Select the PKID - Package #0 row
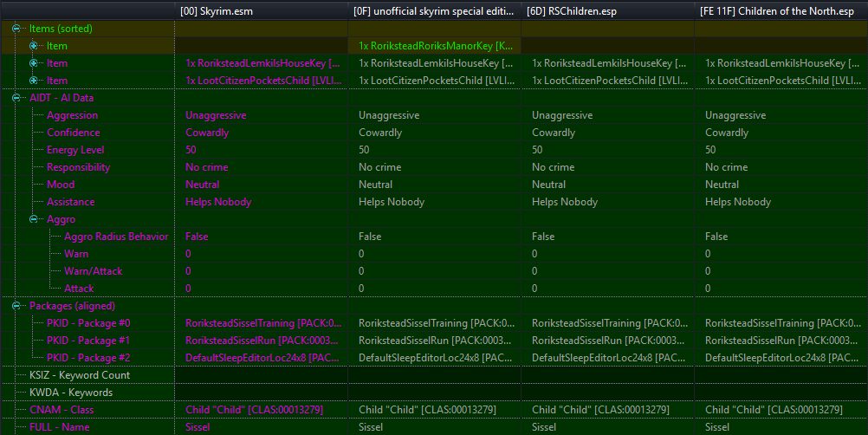The width and height of the screenshot is (868, 435). [88, 323]
